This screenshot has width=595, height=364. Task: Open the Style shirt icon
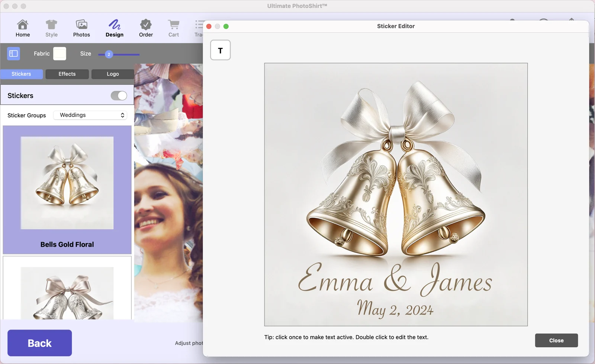(x=51, y=28)
